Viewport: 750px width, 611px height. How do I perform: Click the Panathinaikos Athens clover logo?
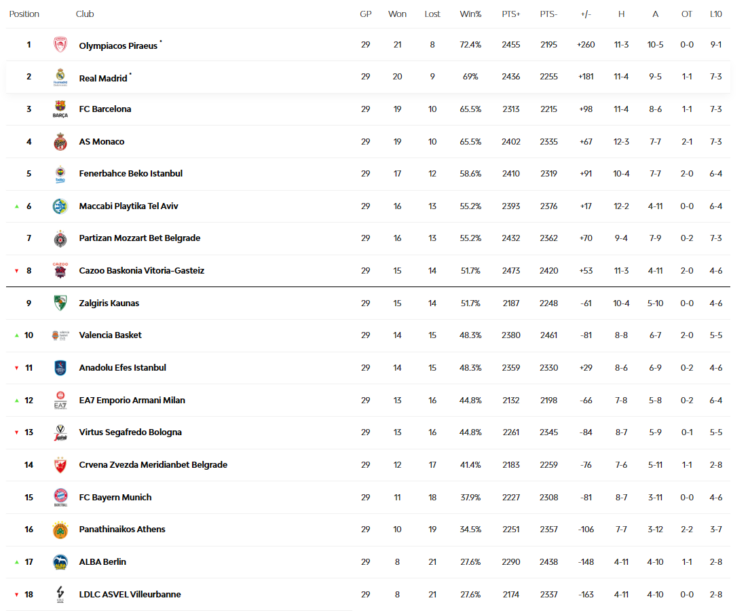click(x=60, y=530)
